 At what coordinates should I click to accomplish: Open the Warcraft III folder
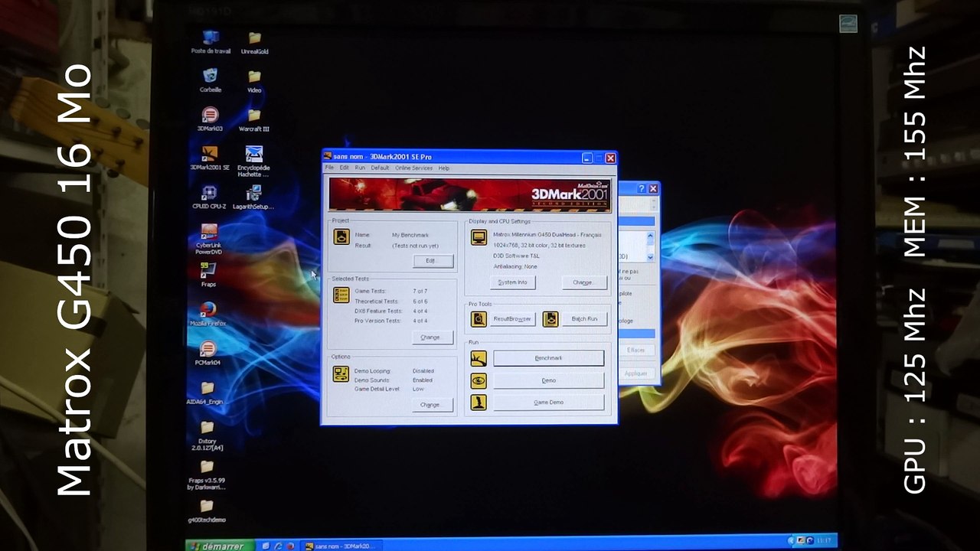[254, 119]
